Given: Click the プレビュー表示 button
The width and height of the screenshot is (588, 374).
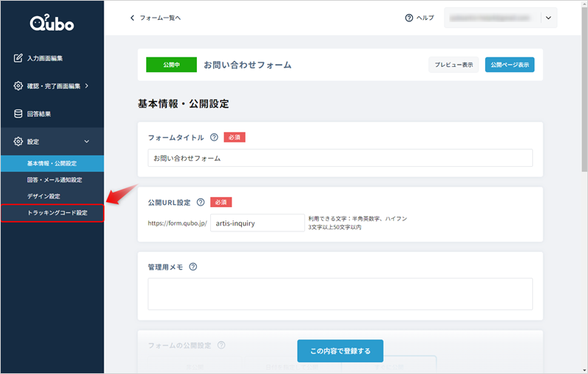Looking at the screenshot, I should pyautogui.click(x=453, y=65).
